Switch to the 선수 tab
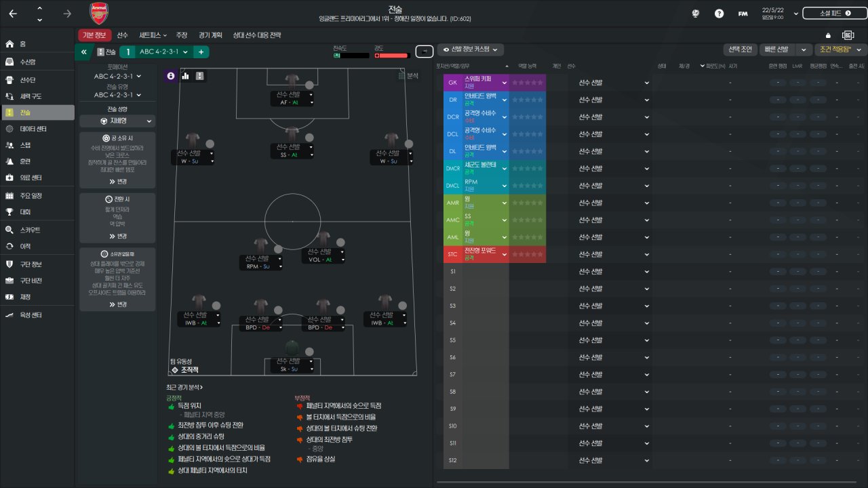The height and width of the screenshot is (488, 868). click(x=122, y=35)
